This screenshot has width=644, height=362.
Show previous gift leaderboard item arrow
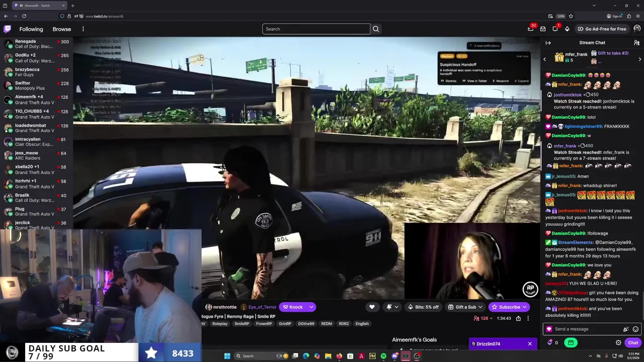pyautogui.click(x=544, y=59)
